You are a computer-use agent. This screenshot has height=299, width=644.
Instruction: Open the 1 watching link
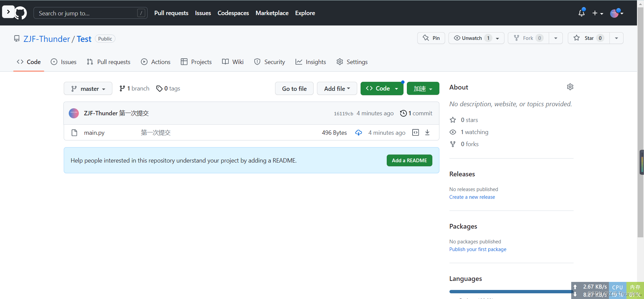point(469,132)
